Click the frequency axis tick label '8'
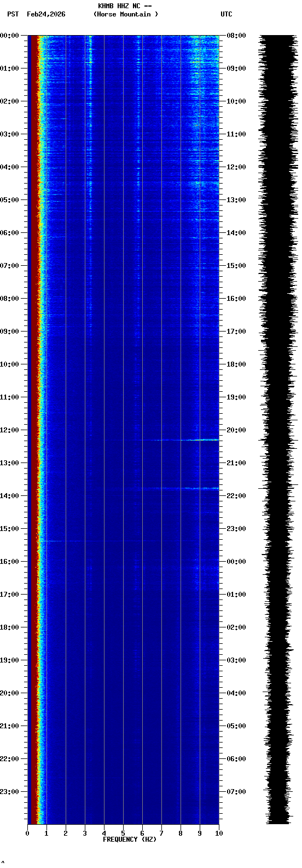 181,833
